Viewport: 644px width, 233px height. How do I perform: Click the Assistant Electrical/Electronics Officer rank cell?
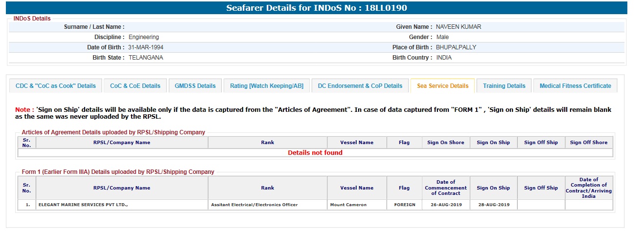pyautogui.click(x=254, y=205)
